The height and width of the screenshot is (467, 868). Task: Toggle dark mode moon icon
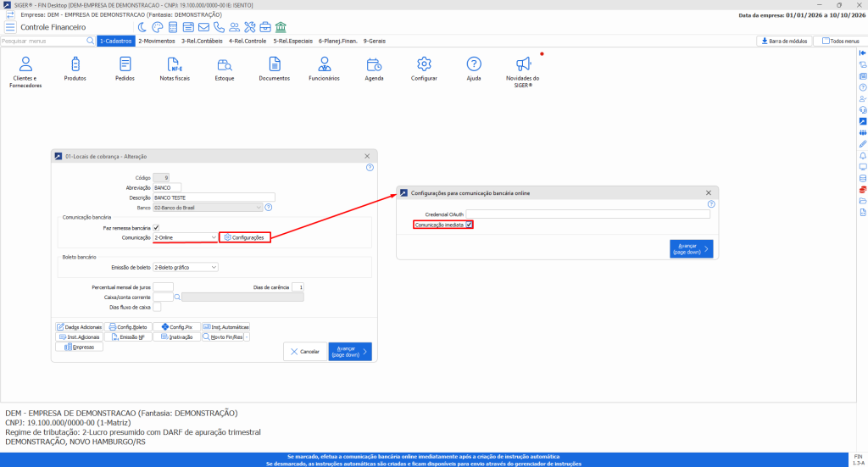point(142,27)
